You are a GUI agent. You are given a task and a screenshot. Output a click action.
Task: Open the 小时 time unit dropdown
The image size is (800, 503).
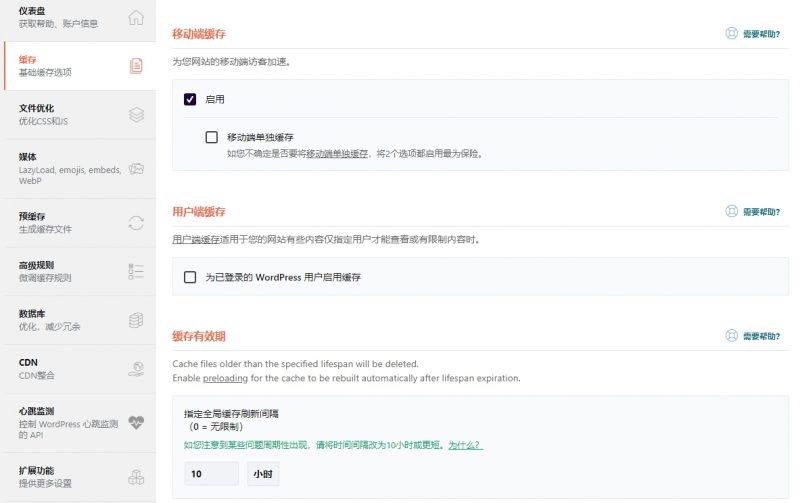click(x=263, y=474)
